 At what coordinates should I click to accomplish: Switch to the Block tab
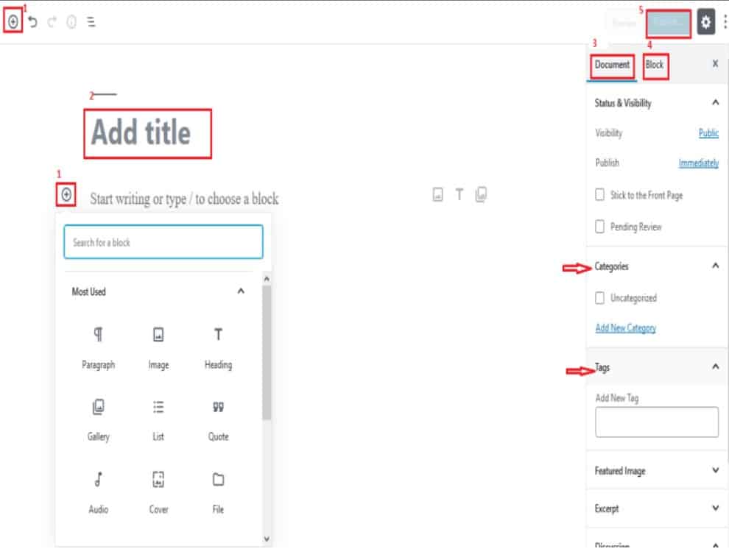point(654,65)
